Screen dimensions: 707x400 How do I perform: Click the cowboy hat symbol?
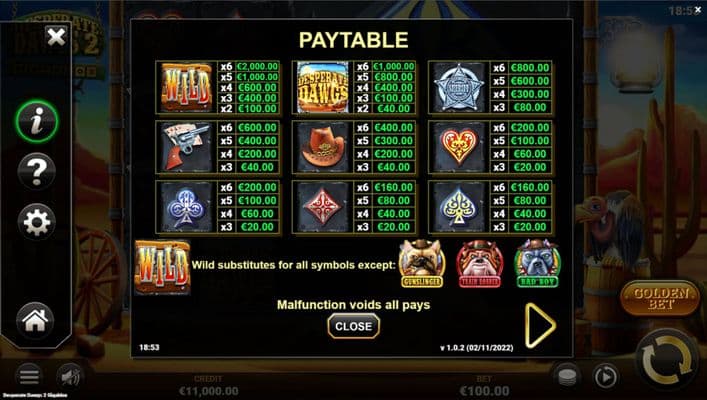point(323,147)
